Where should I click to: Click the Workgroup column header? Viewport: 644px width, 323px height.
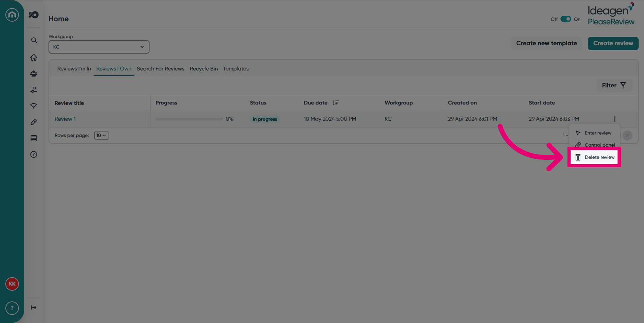tap(399, 103)
